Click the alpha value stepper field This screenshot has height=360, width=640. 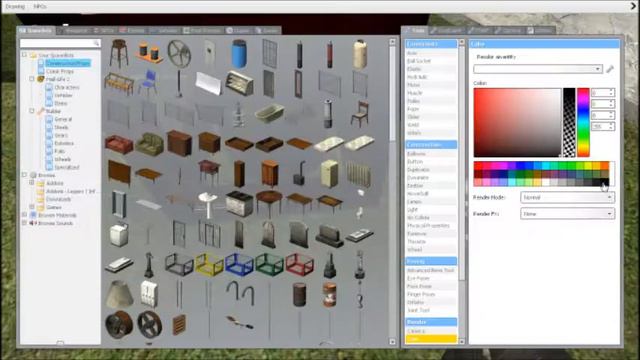(602, 127)
